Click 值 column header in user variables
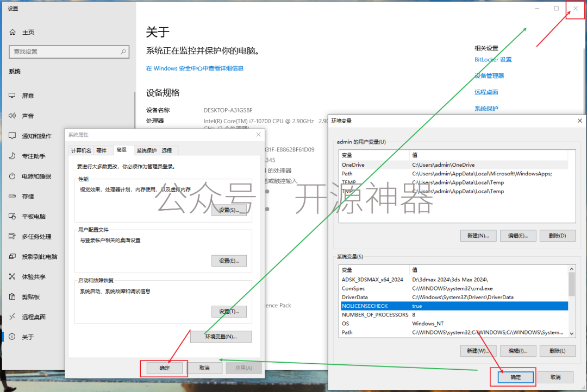The width and height of the screenshot is (587, 392). [489, 155]
